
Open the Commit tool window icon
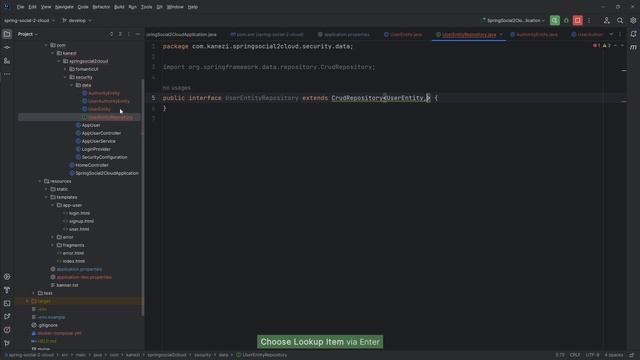(7, 47)
